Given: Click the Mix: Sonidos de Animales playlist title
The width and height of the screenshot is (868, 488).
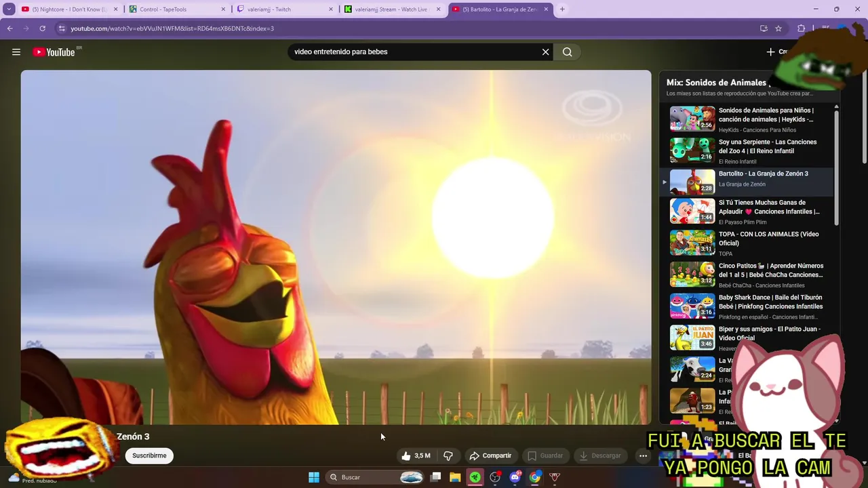Looking at the screenshot, I should coord(716,83).
